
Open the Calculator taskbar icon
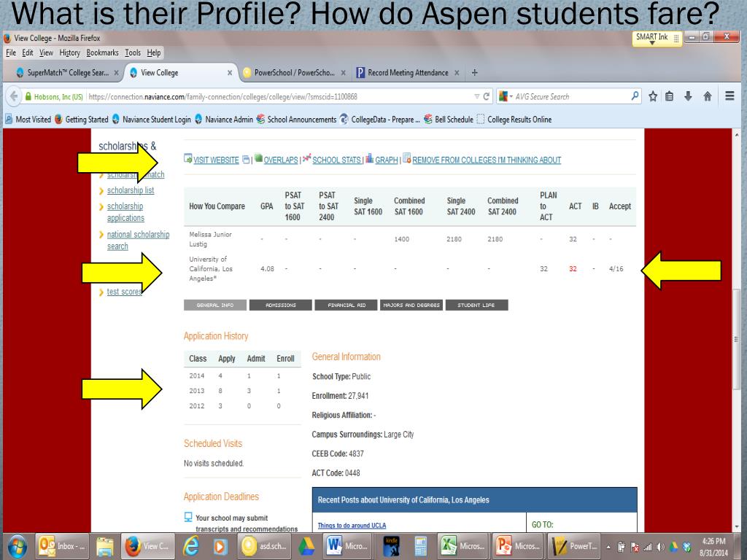(420, 546)
